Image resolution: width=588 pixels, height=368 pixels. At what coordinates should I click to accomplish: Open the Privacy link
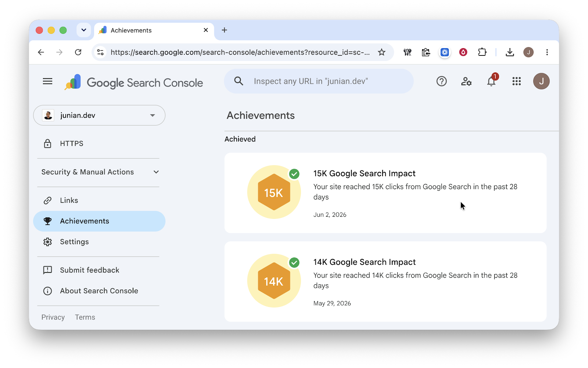[53, 317]
